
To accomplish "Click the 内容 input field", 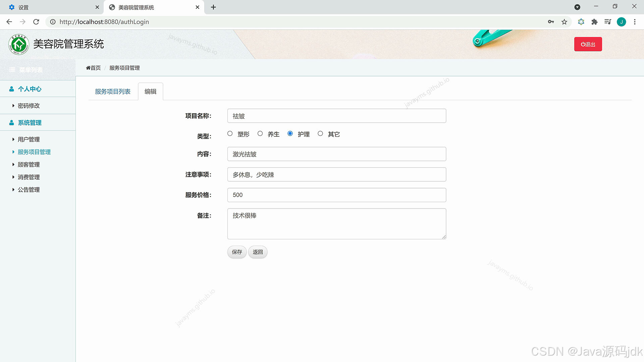I will (337, 154).
